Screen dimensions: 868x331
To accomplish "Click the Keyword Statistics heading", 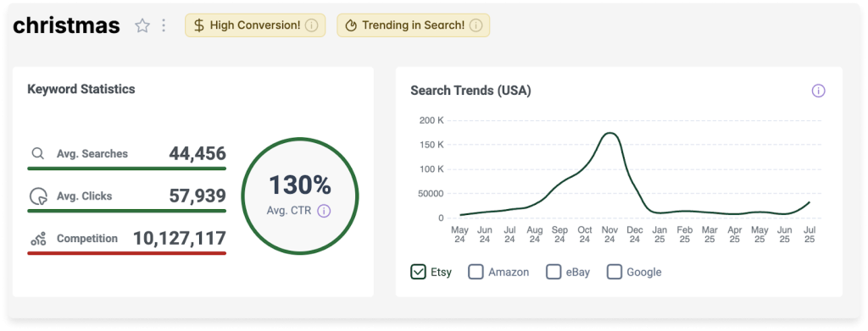I will pyautogui.click(x=81, y=89).
